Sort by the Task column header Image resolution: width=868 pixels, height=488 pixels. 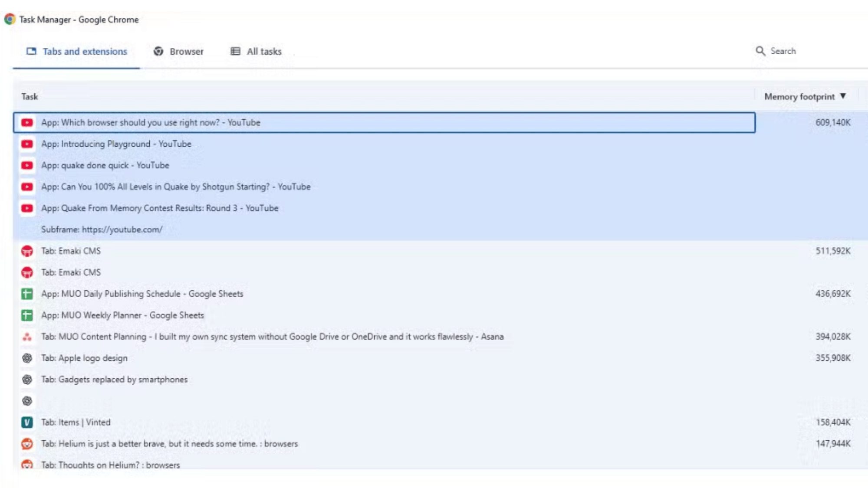(30, 96)
